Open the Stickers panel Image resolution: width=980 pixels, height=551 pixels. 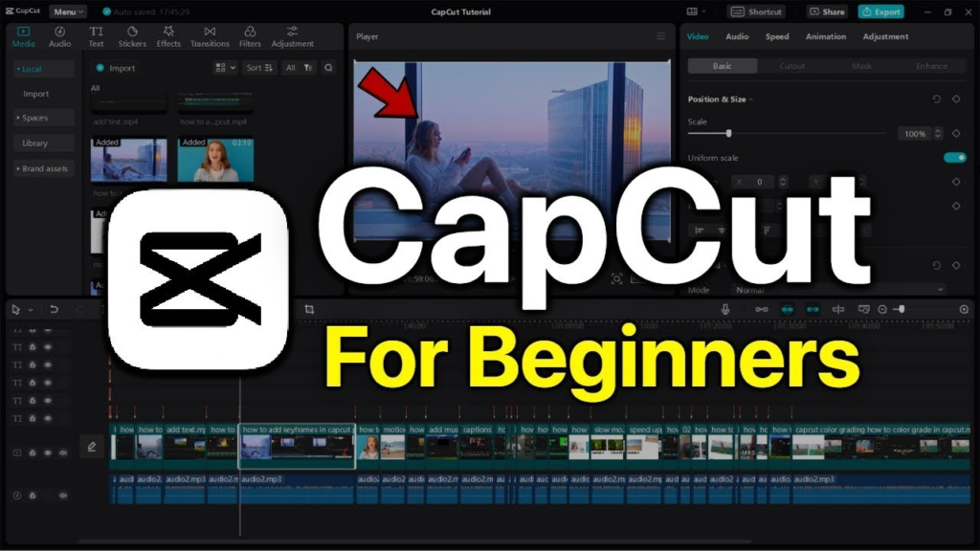click(x=132, y=36)
